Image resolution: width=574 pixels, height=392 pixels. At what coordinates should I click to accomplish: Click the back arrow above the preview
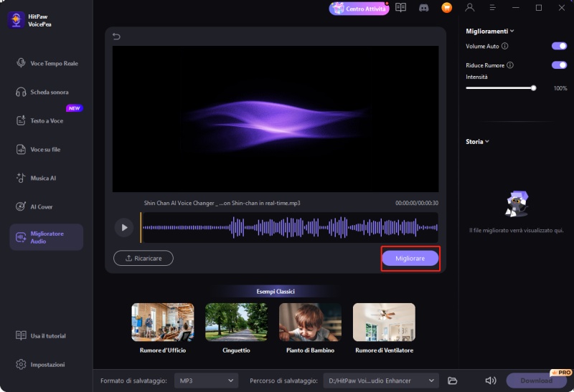[117, 37]
